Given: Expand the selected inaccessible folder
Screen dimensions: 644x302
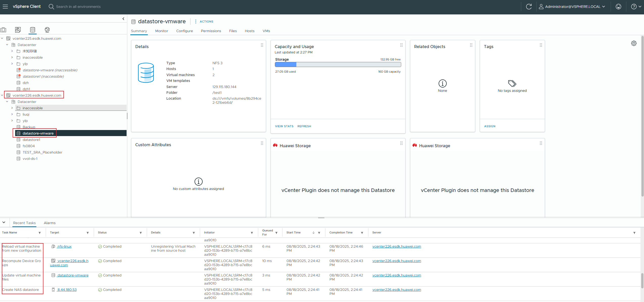Looking at the screenshot, I should (12, 108).
